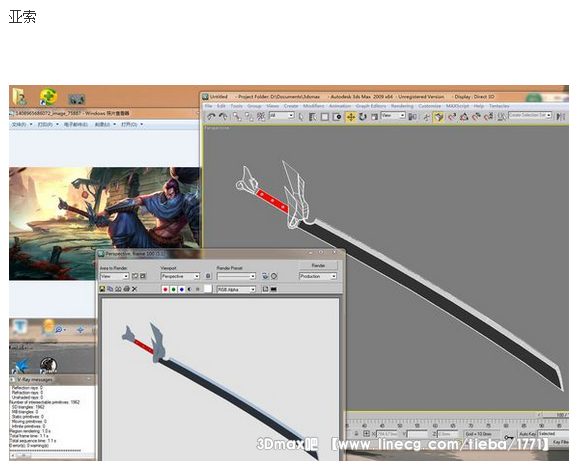The width and height of the screenshot is (578, 461).
Task: Click the Mirror tool icon
Action: 561,117
